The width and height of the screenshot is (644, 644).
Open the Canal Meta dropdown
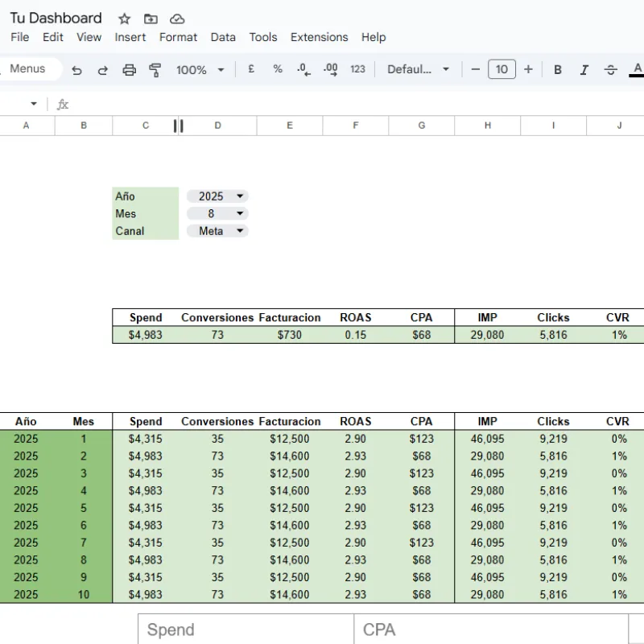click(217, 231)
